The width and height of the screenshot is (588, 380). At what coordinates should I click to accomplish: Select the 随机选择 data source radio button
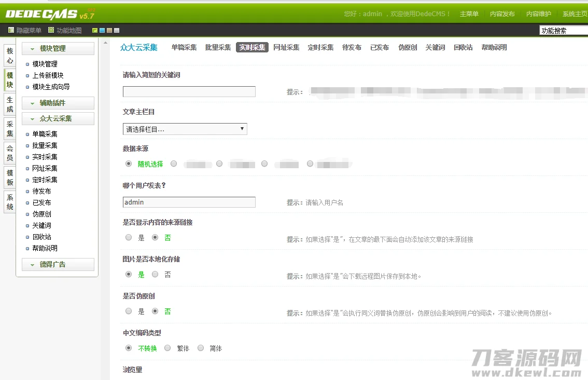[x=128, y=163]
